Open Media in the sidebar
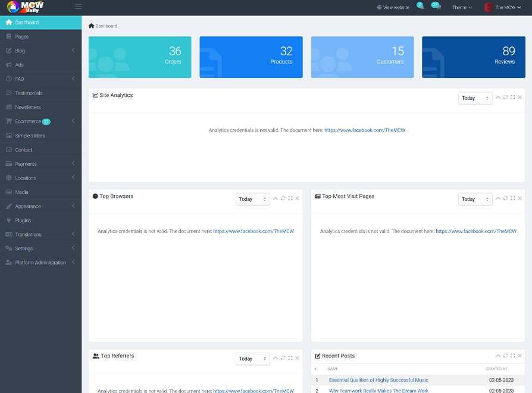 [x=21, y=192]
